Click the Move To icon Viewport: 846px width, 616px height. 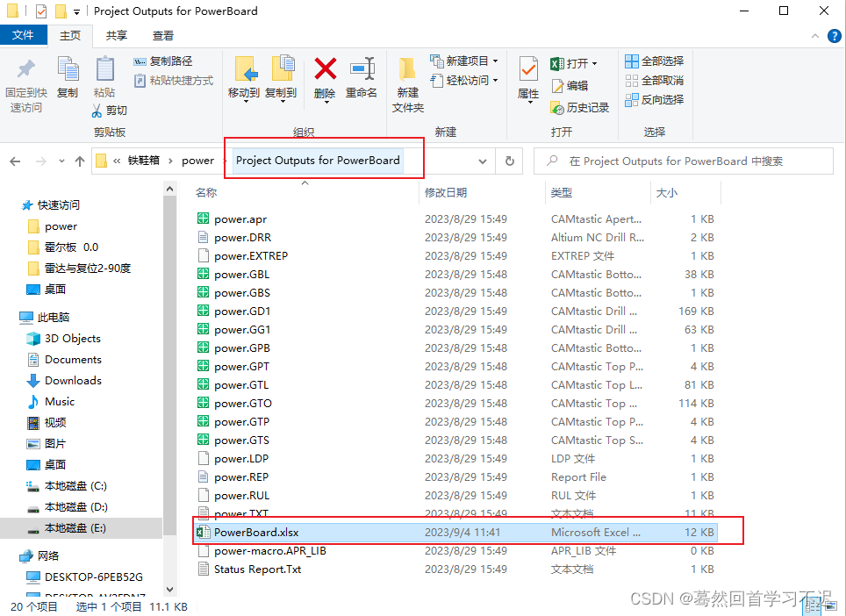point(244,69)
